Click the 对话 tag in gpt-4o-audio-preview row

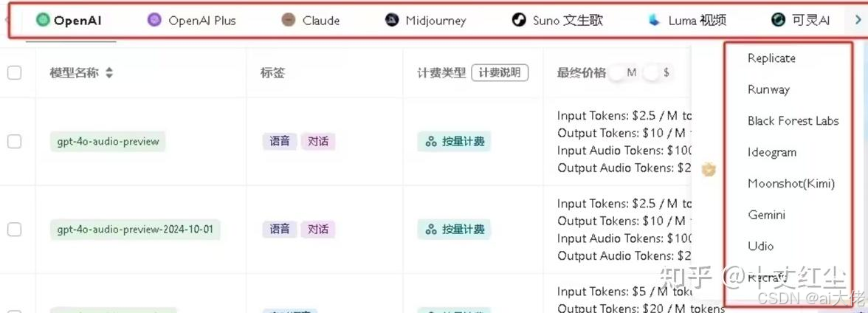click(318, 141)
